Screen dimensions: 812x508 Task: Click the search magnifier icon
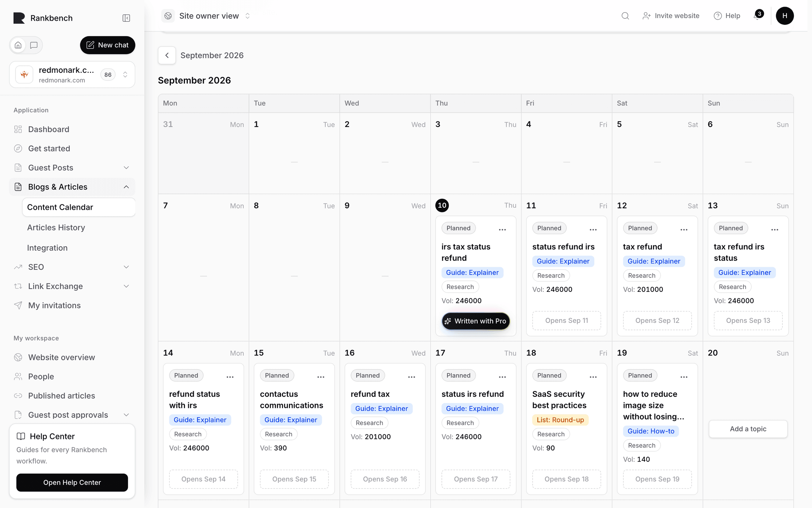(x=625, y=16)
